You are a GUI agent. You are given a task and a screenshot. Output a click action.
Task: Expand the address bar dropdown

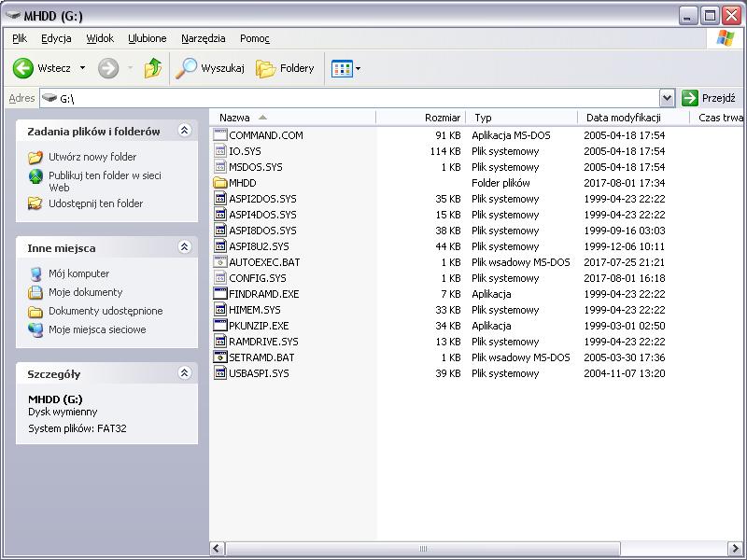667,99
